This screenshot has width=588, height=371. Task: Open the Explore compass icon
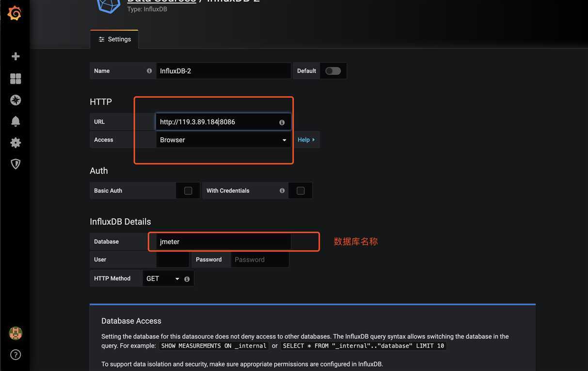(x=16, y=100)
